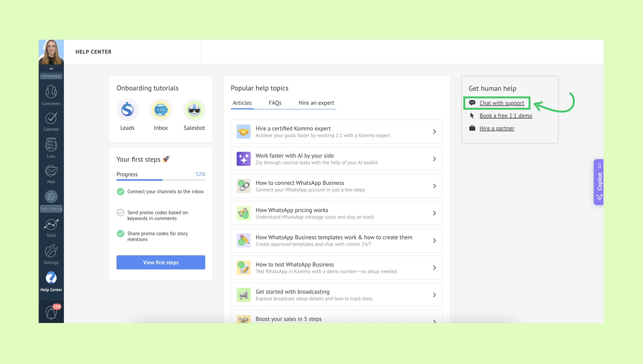Check Send promo codes based on keywords step
Image resolution: width=643 pixels, height=364 pixels.
click(121, 213)
